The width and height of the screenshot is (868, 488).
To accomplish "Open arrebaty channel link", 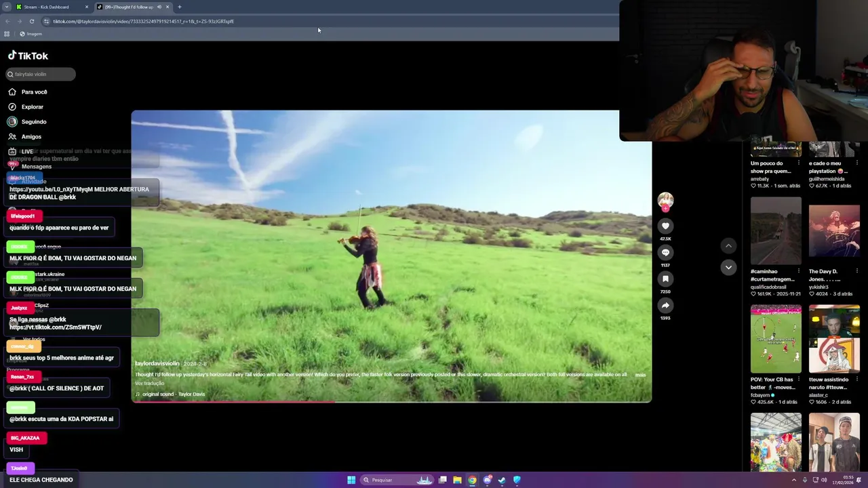I will 760,179.
